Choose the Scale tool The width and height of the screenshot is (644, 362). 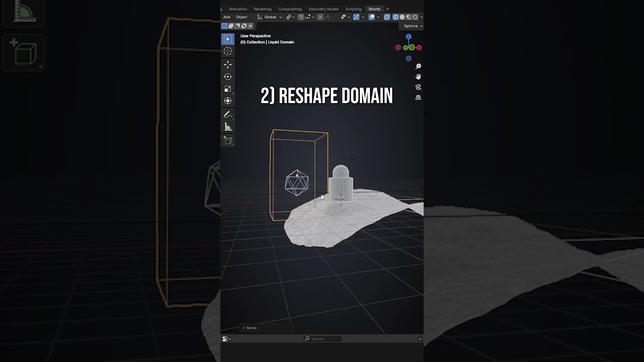(228, 89)
